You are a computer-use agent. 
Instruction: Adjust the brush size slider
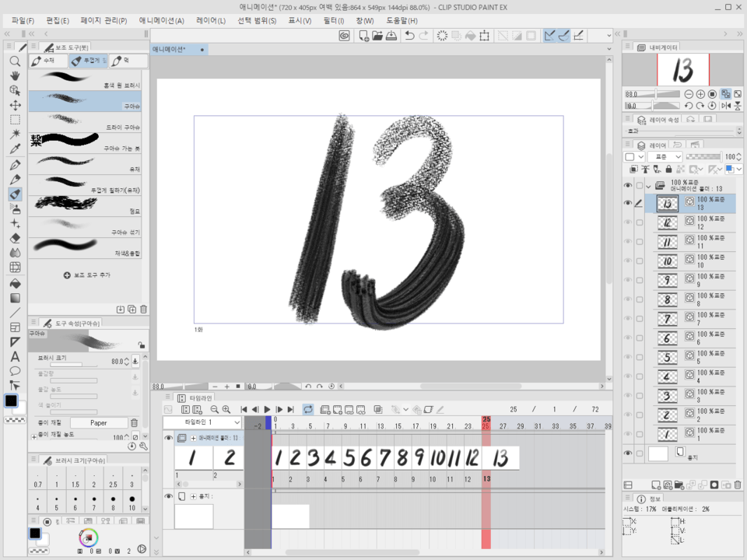pyautogui.click(x=73, y=365)
